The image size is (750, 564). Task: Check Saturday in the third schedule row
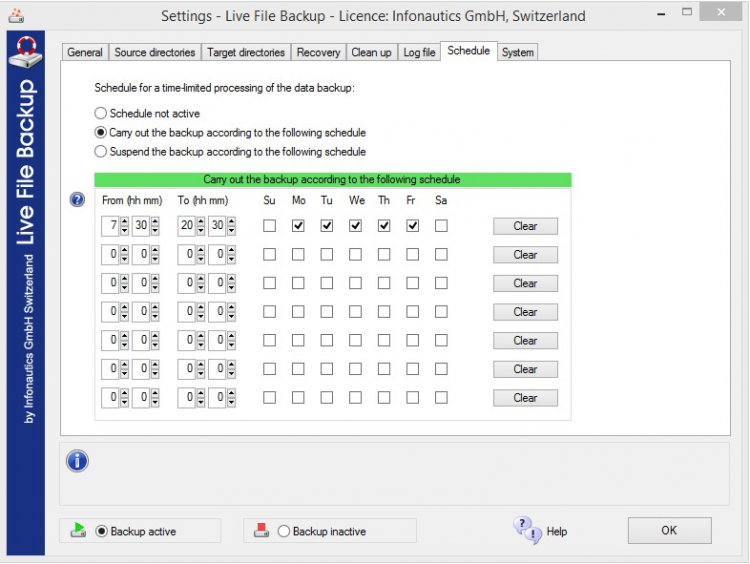(x=441, y=283)
